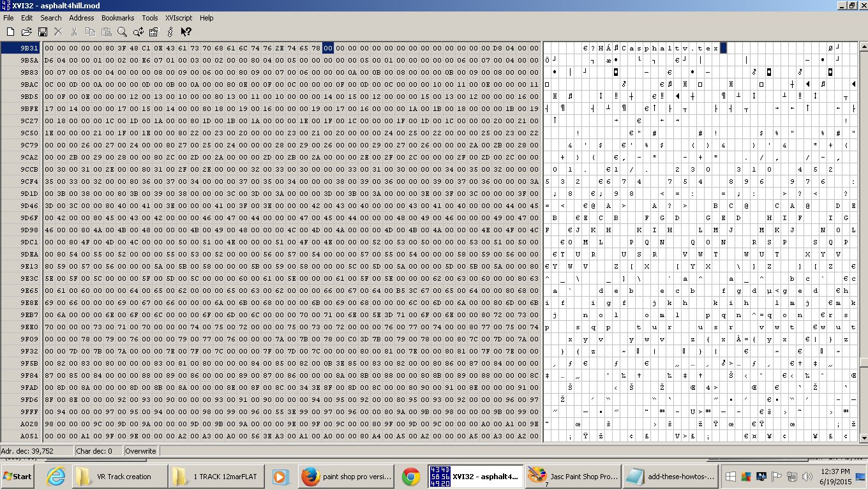The image size is (868, 490).
Task: Click the Delete X toolbar icon
Action: (x=59, y=31)
